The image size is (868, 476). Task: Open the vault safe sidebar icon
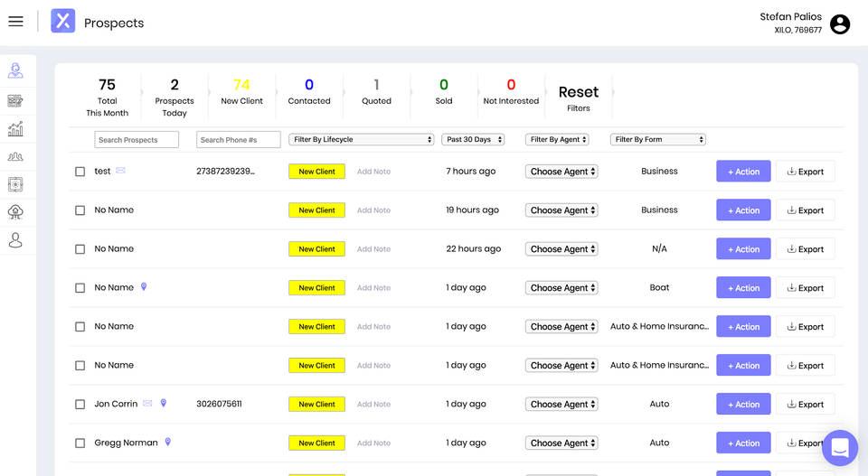coord(15,184)
